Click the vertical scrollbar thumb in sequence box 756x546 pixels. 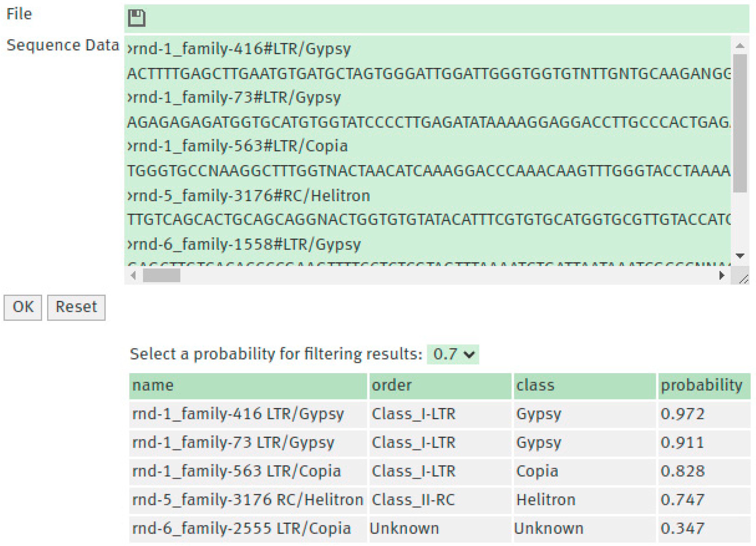(x=740, y=123)
